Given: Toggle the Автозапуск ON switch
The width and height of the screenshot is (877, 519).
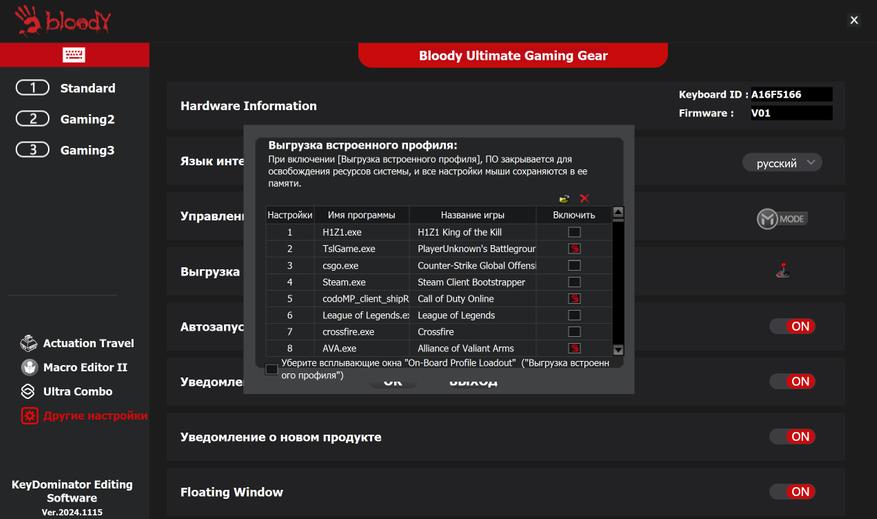Looking at the screenshot, I should [793, 326].
